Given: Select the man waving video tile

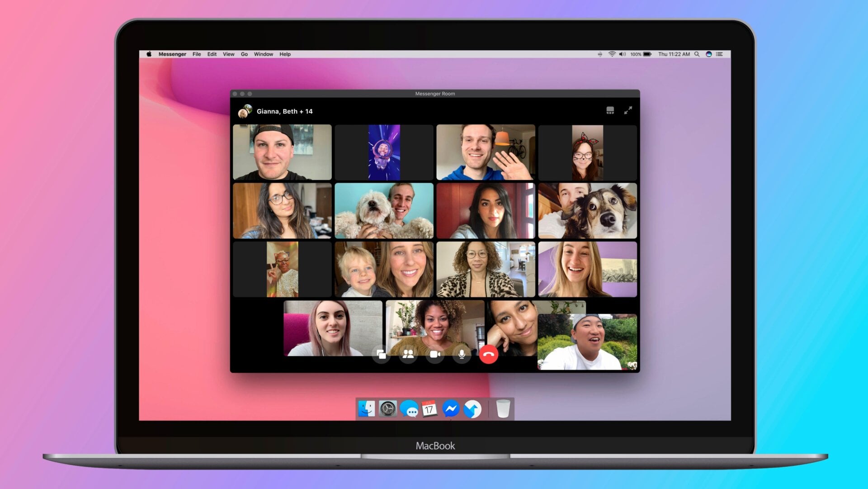Looking at the screenshot, I should pyautogui.click(x=486, y=152).
